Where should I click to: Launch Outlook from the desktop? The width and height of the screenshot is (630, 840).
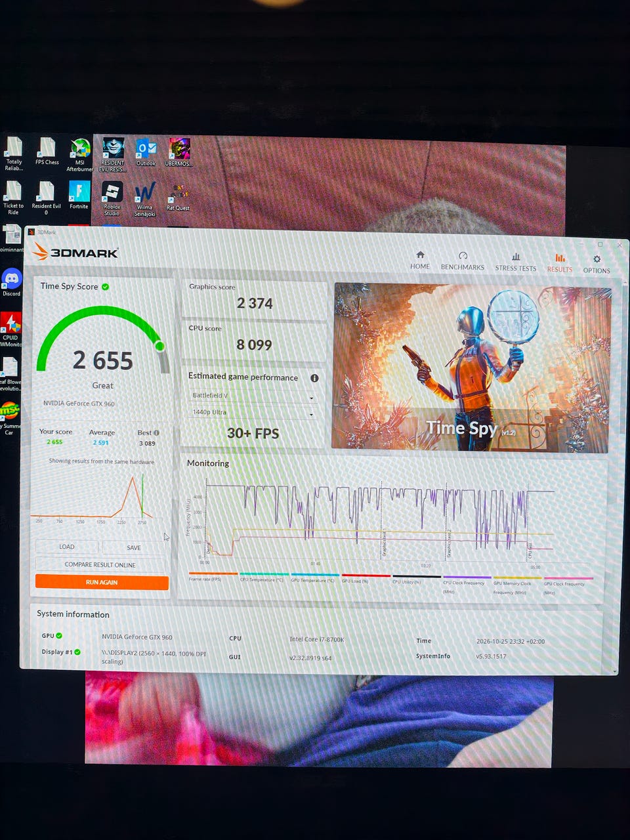click(x=146, y=152)
